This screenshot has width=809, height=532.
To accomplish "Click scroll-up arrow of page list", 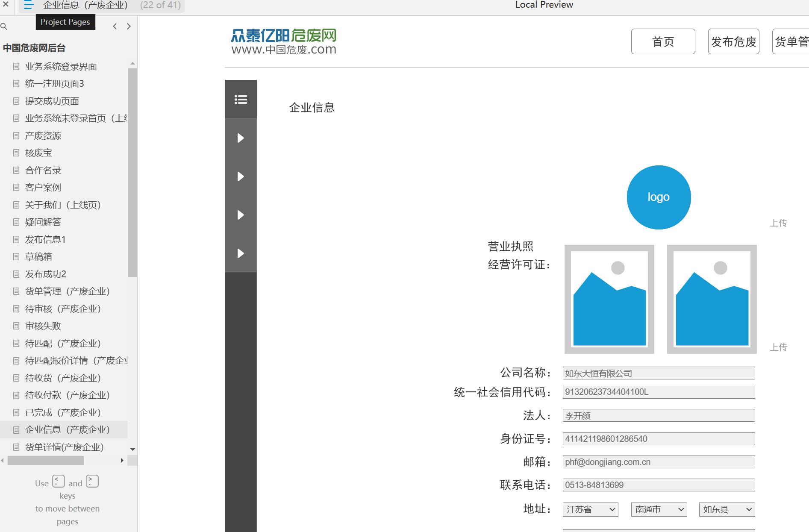I will point(132,64).
